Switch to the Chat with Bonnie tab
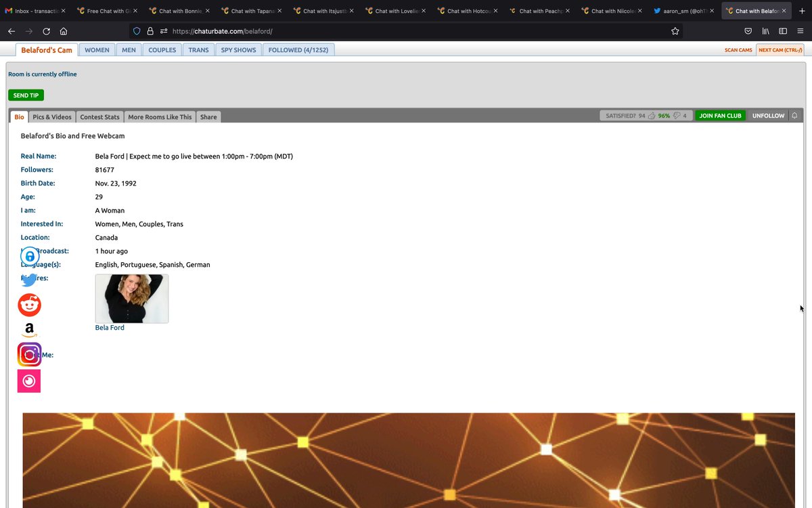The width and height of the screenshot is (812, 508). [179, 11]
